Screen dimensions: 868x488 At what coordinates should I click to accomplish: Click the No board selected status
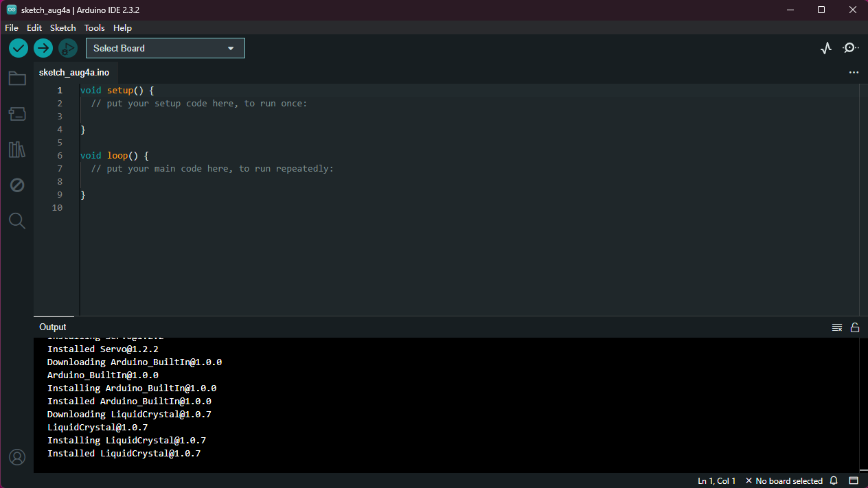coord(784,481)
